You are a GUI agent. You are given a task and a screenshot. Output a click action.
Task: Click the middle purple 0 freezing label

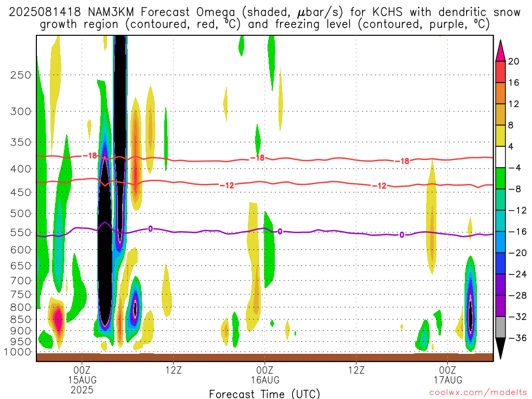(x=280, y=231)
